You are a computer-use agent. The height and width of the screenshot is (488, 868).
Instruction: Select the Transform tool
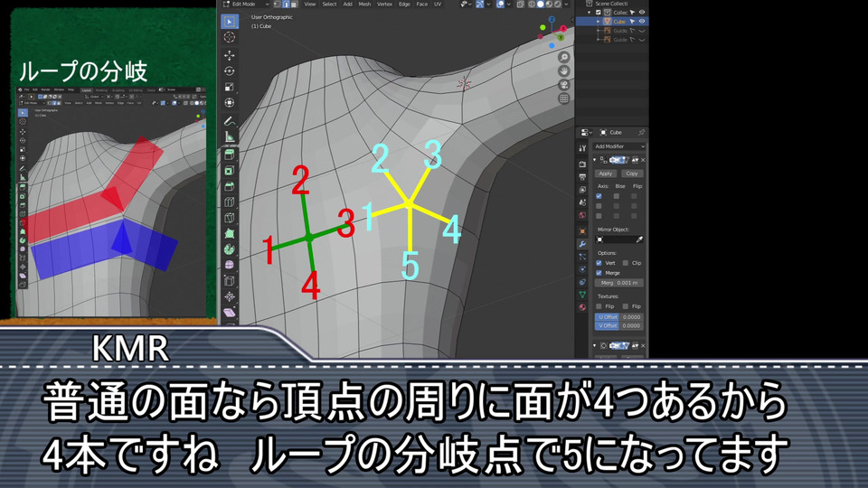(229, 103)
